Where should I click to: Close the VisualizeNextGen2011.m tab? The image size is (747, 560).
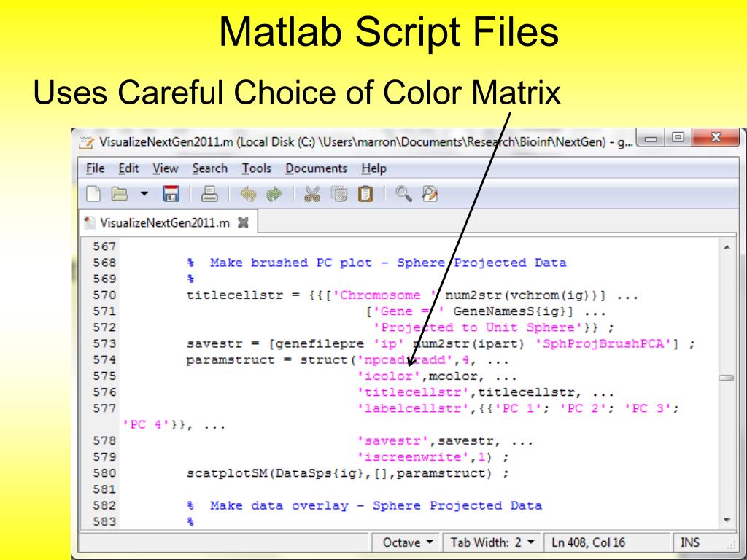(x=243, y=222)
